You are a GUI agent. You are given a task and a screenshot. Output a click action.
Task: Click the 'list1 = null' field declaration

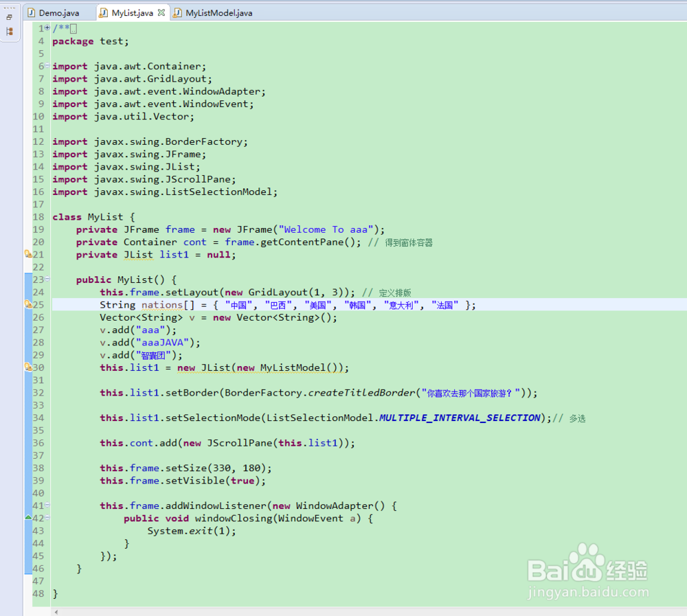click(194, 255)
